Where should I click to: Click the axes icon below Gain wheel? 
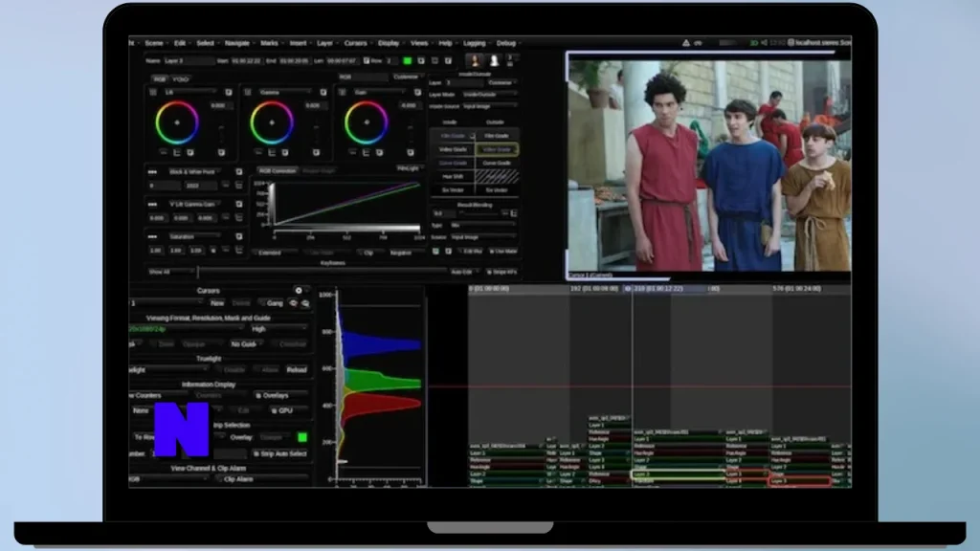pos(367,152)
